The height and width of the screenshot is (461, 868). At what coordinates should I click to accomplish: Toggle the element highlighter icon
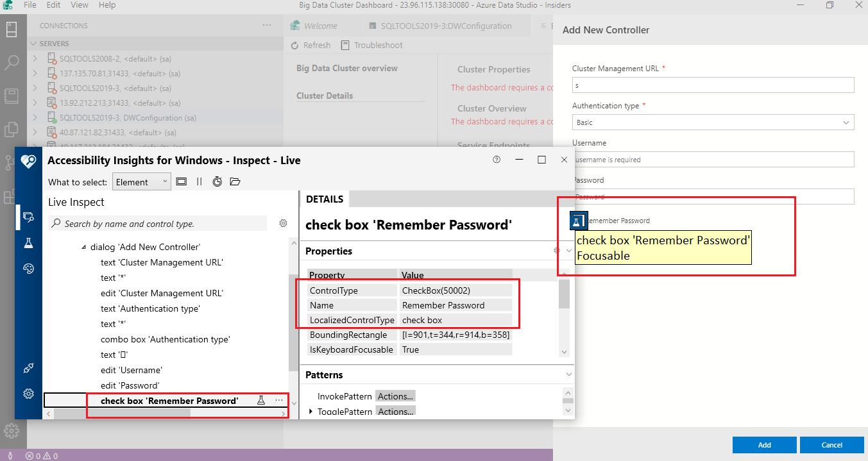point(182,181)
